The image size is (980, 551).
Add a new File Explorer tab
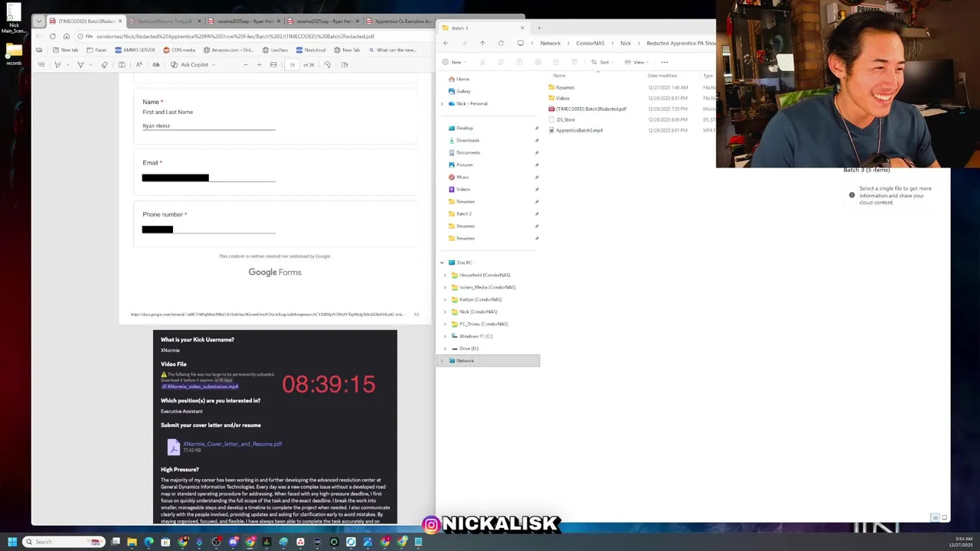539,28
